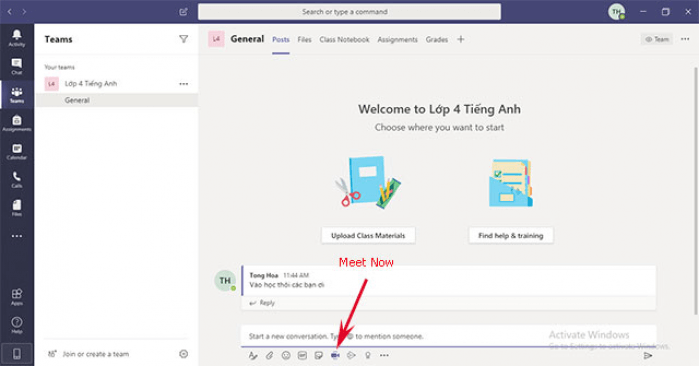Attach a file with paperclip icon
699x366 pixels.
tap(269, 355)
